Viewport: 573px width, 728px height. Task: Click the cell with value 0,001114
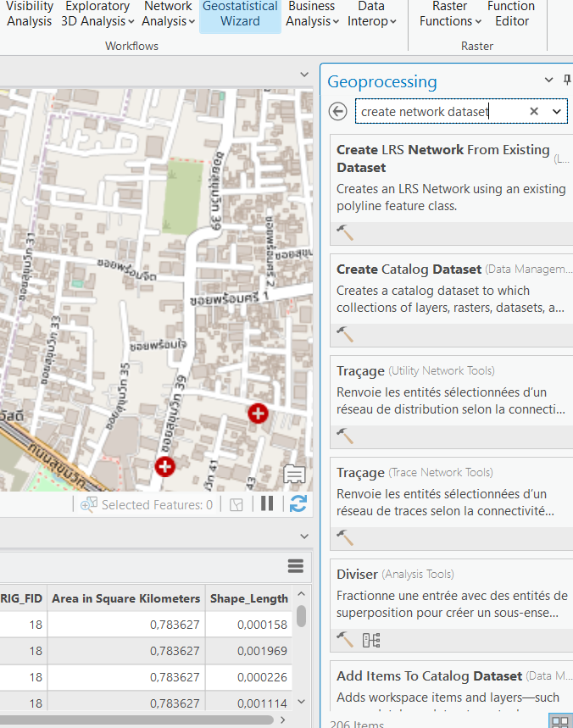pos(249,702)
